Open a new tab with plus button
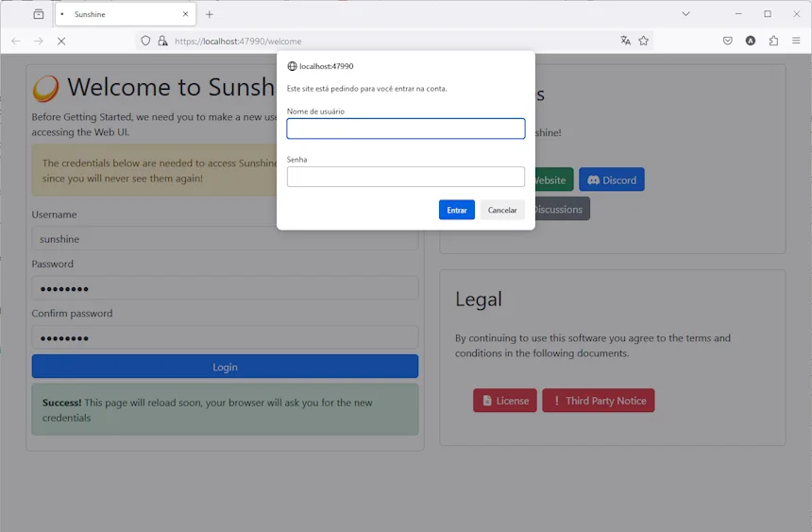The image size is (812, 532). (x=210, y=14)
